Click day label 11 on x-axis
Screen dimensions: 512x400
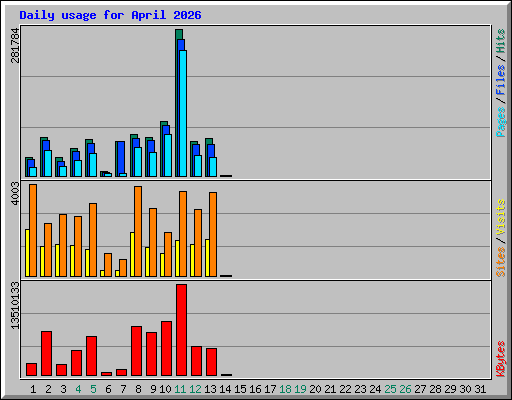180,389
